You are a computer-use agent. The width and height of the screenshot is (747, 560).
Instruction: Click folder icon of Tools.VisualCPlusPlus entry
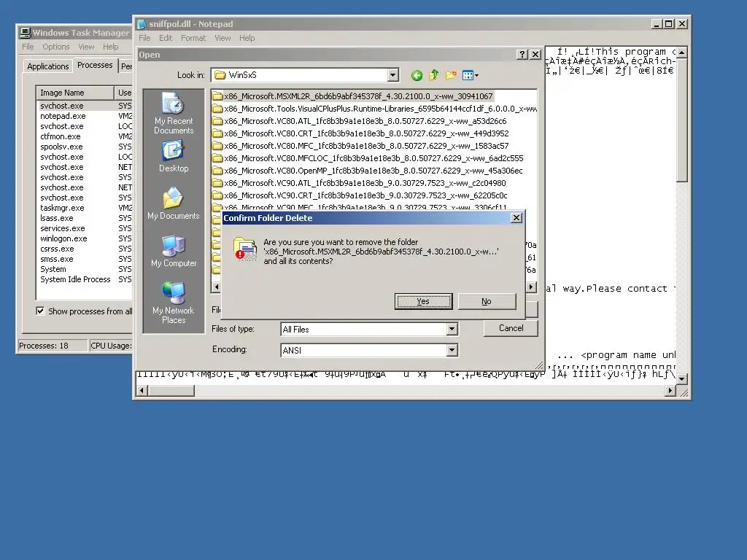tap(217, 109)
